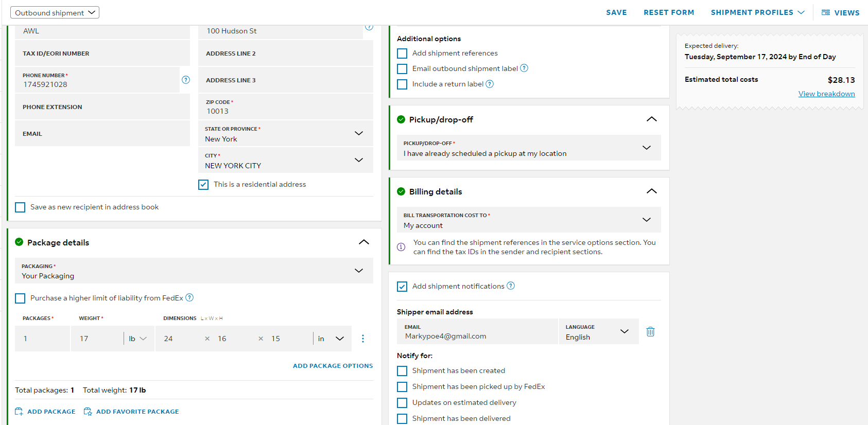Delete the shipper email with trash icon
The height and width of the screenshot is (425, 868).
[650, 332]
